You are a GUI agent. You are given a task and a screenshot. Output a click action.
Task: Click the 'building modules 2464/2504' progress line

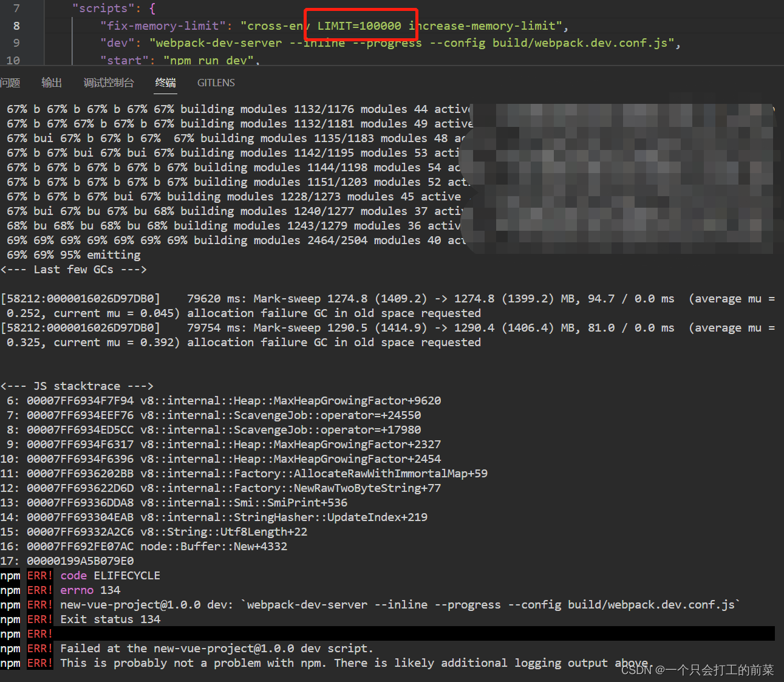pos(236,240)
